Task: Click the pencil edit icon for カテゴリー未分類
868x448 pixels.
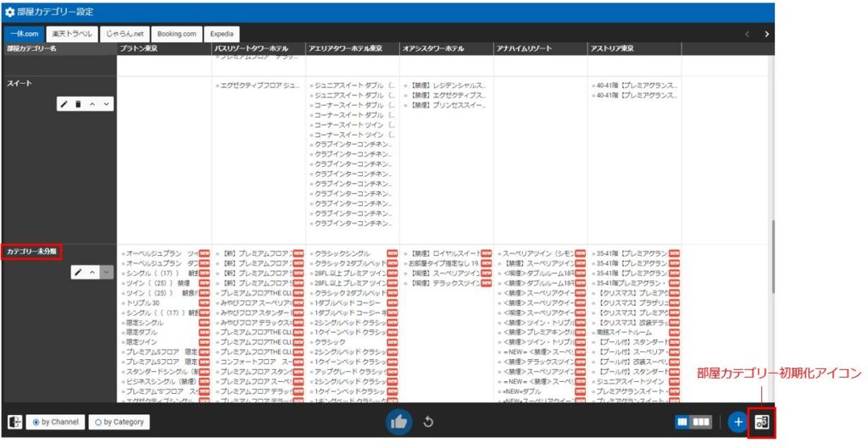Action: 78,273
